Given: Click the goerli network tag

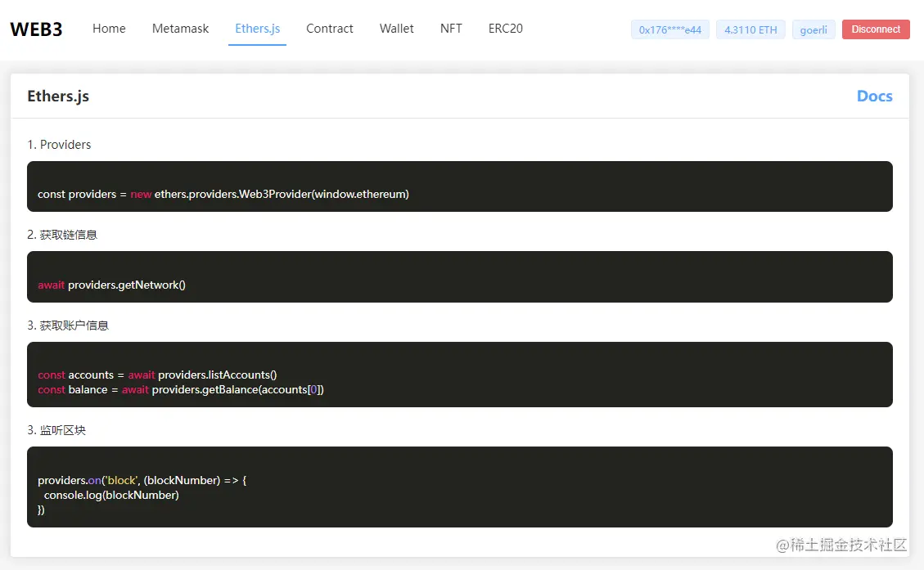Looking at the screenshot, I should pos(814,29).
